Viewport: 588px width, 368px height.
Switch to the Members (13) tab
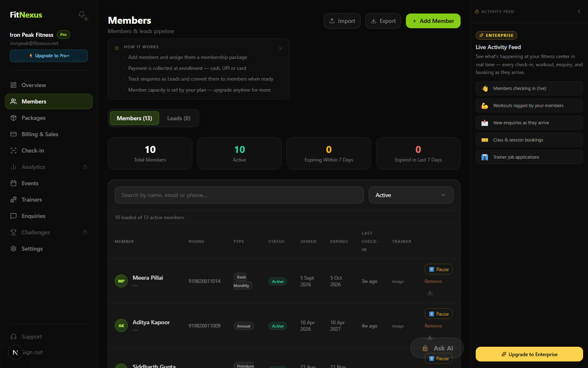click(x=134, y=118)
